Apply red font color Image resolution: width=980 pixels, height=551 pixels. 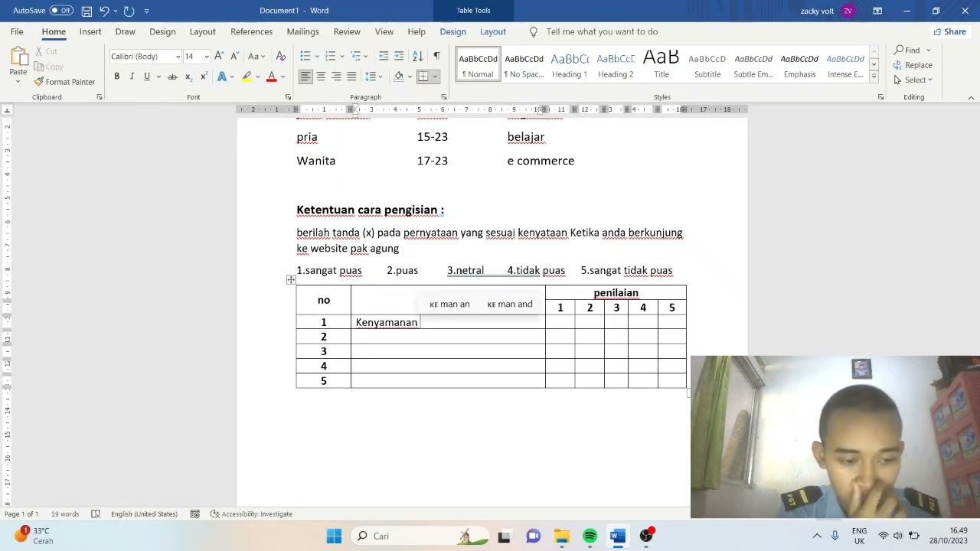coord(271,77)
